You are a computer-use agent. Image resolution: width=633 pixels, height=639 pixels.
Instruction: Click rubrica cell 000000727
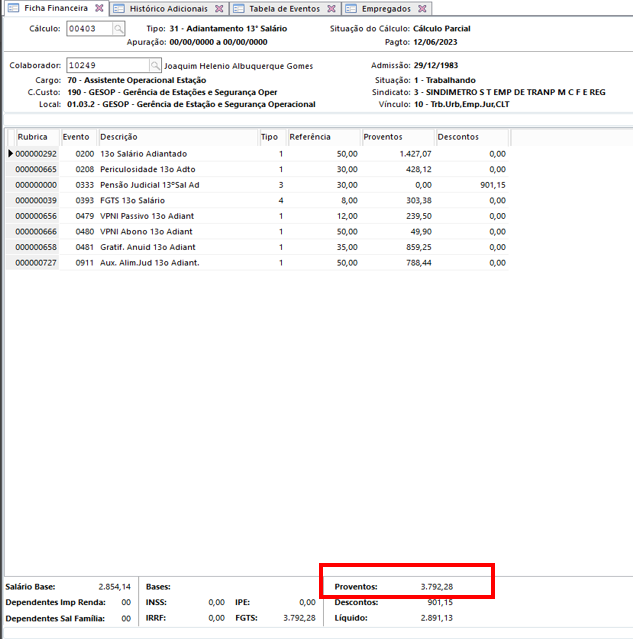pyautogui.click(x=36, y=263)
